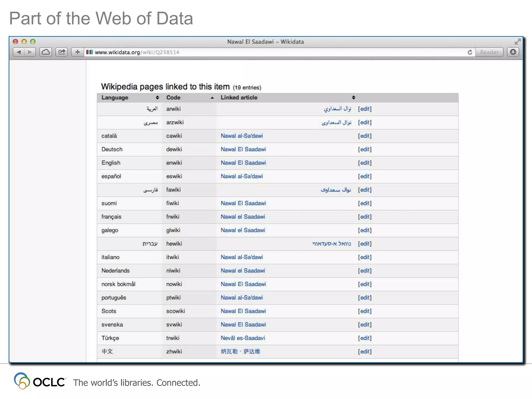Open the nlwiki Nawal el Saadawi link
The height and width of the screenshot is (399, 532).
coord(243,271)
